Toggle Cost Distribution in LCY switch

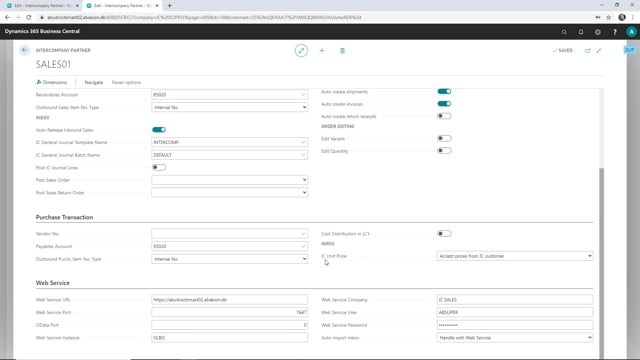[444, 233]
